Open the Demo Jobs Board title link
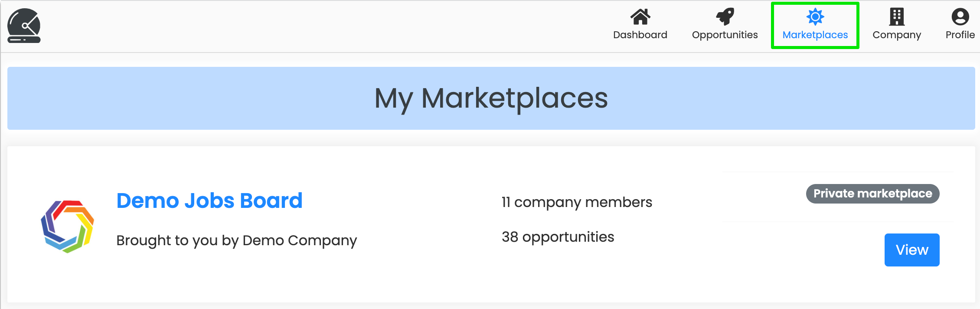980x309 pixels. point(209,201)
